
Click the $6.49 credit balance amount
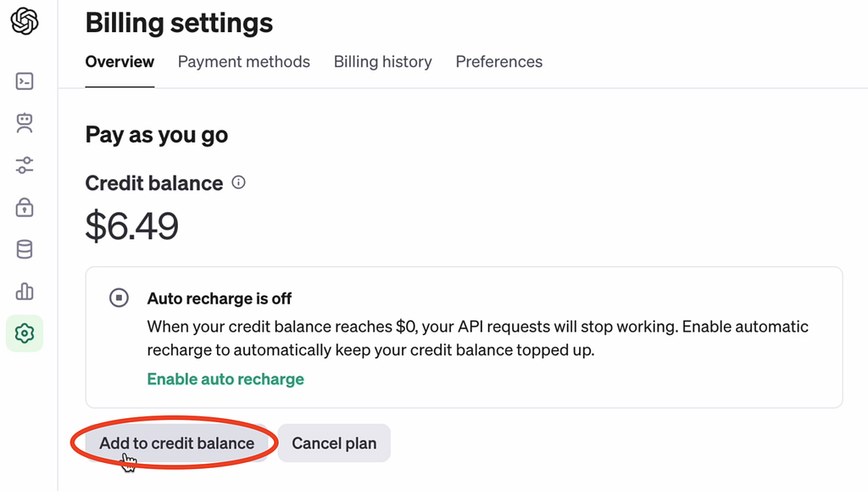[131, 226]
